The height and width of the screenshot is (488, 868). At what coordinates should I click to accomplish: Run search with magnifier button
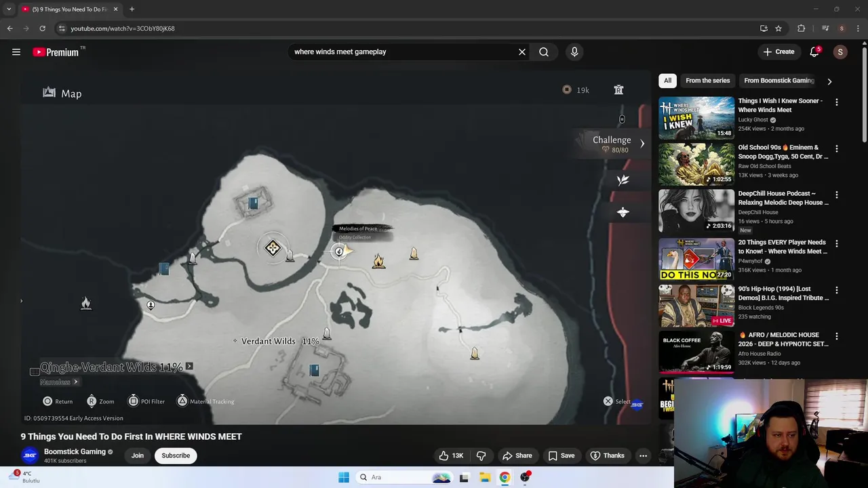pyautogui.click(x=544, y=52)
